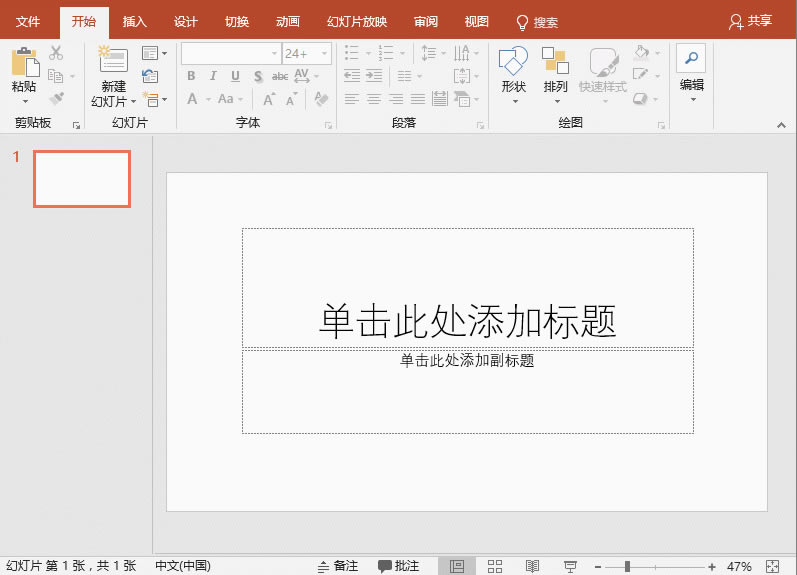
Task: Toggle text Shadow
Action: 258,76
